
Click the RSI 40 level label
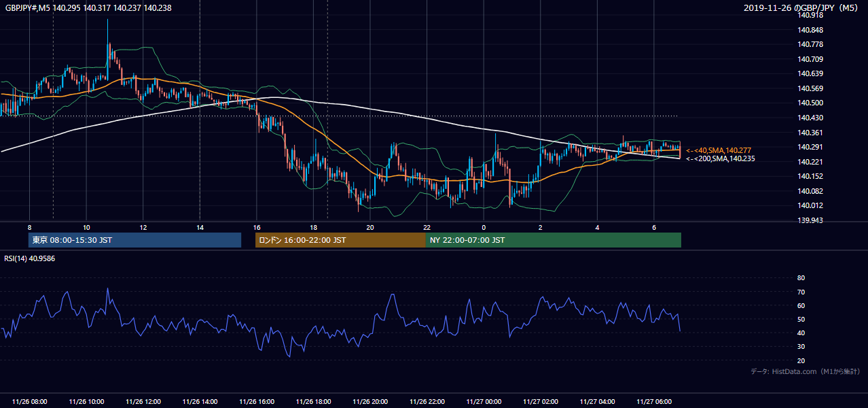pyautogui.click(x=801, y=333)
